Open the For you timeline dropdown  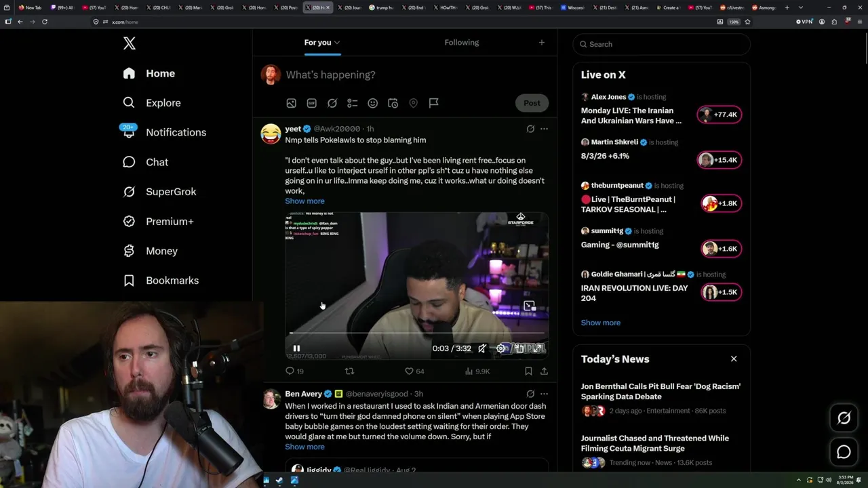click(x=322, y=43)
